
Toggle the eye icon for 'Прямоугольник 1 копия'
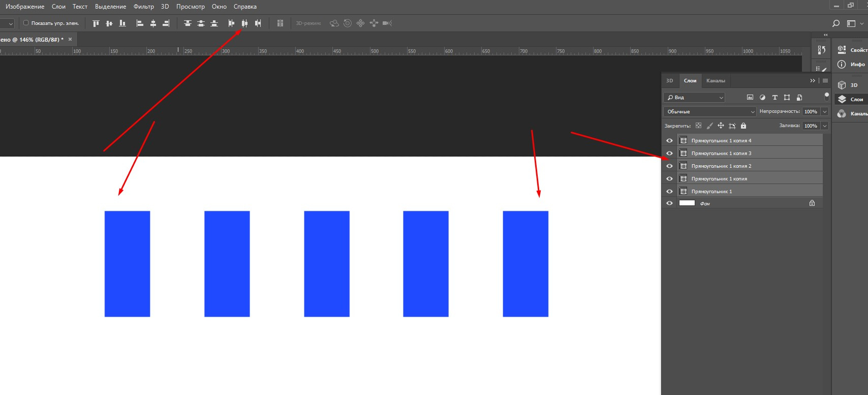point(669,179)
